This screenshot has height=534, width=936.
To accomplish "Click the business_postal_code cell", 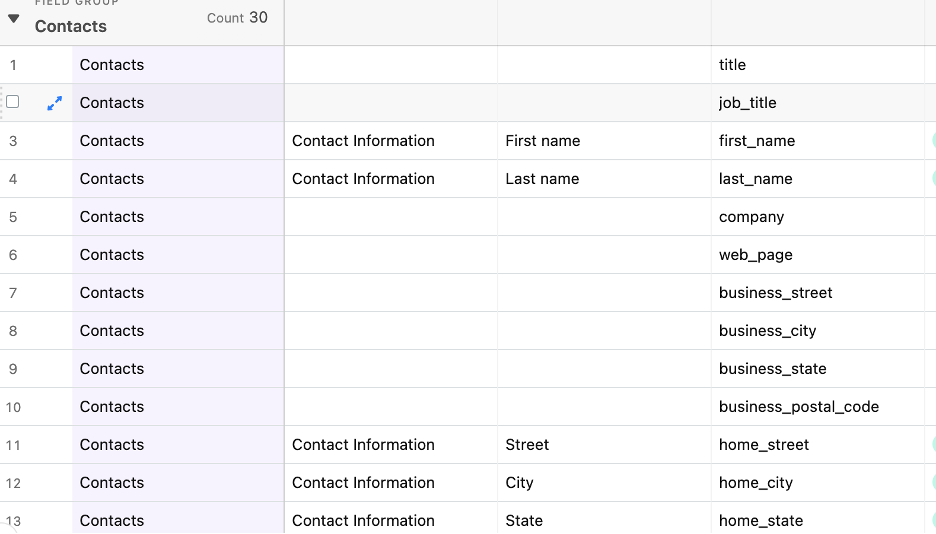I will (x=798, y=407).
